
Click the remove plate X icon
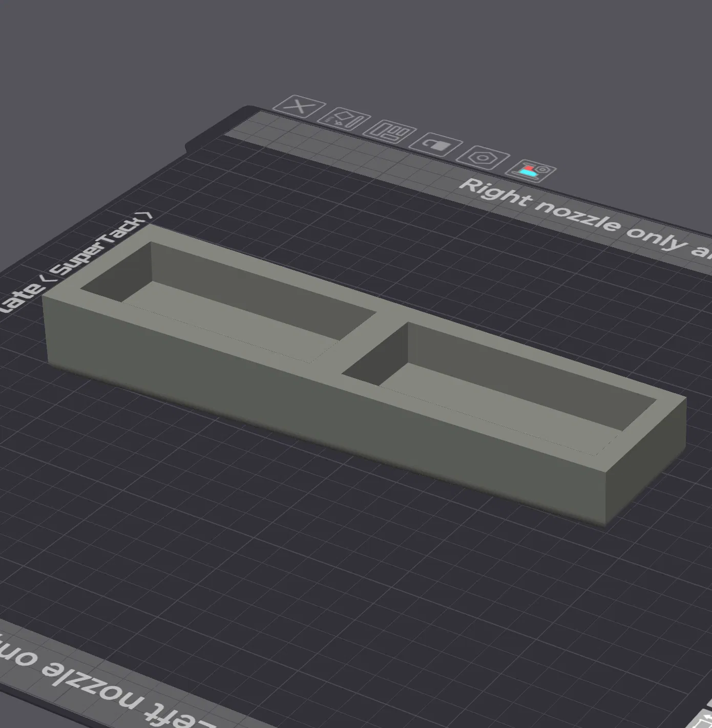[299, 107]
